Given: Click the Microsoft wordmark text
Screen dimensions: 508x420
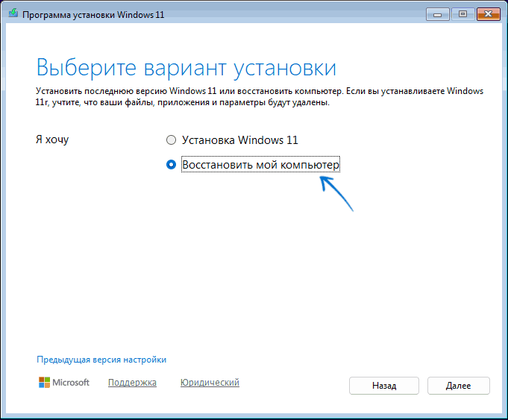Looking at the screenshot, I should (x=71, y=383).
